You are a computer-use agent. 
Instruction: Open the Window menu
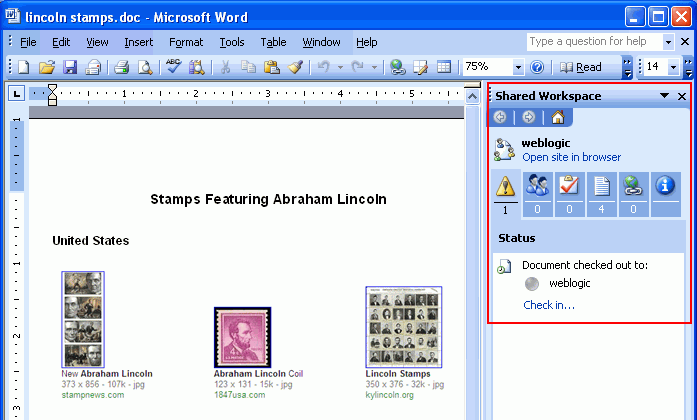[321, 42]
